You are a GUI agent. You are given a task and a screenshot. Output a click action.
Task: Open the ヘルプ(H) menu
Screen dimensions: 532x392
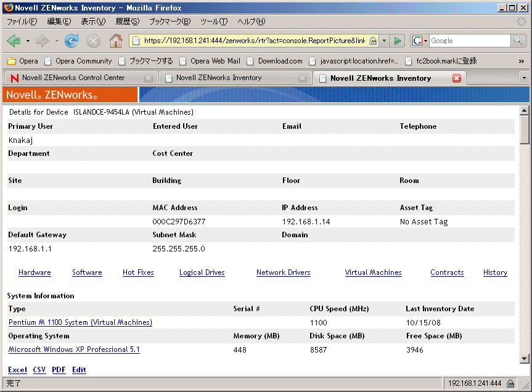click(x=251, y=22)
